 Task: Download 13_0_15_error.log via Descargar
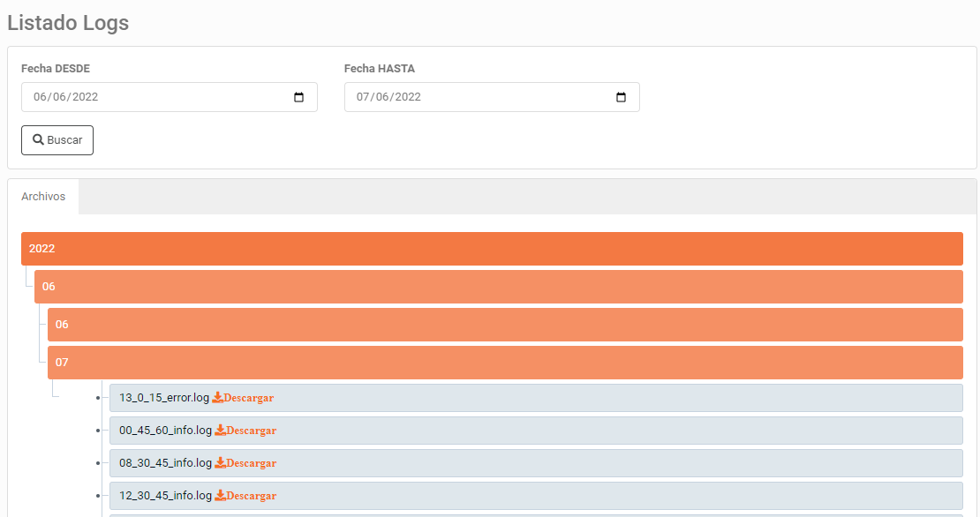[x=243, y=398]
